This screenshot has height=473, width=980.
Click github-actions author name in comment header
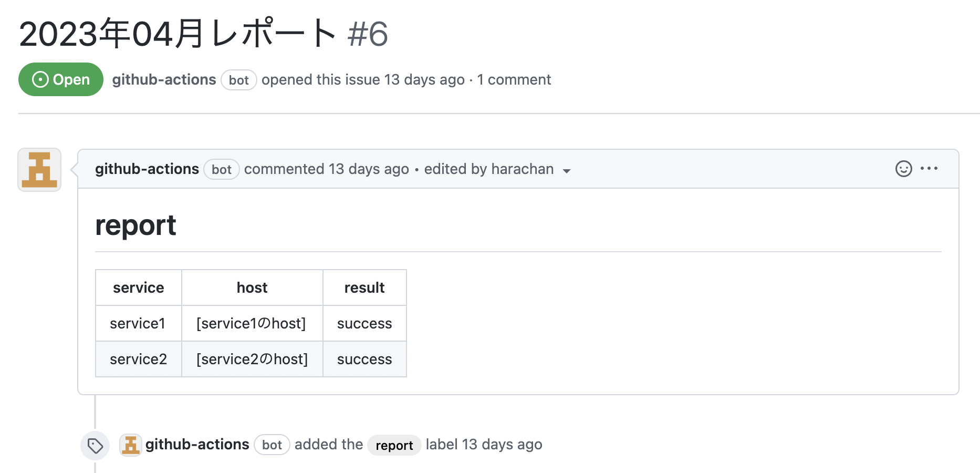pos(147,169)
